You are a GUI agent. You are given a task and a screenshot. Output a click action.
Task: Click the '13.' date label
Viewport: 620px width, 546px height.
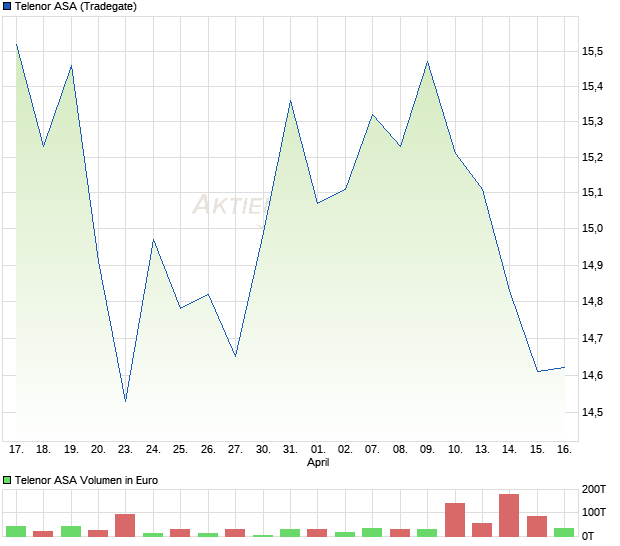(482, 450)
